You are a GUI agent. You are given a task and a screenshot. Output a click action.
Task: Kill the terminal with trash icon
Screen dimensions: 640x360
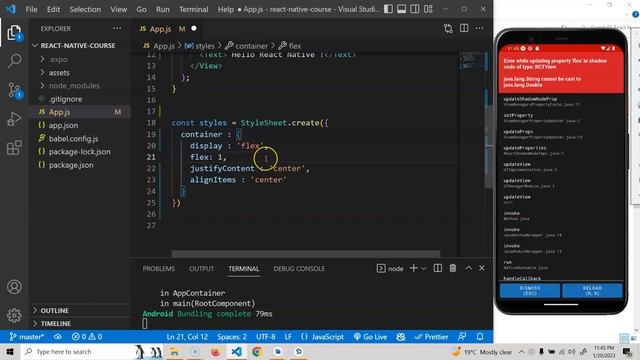pos(453,268)
